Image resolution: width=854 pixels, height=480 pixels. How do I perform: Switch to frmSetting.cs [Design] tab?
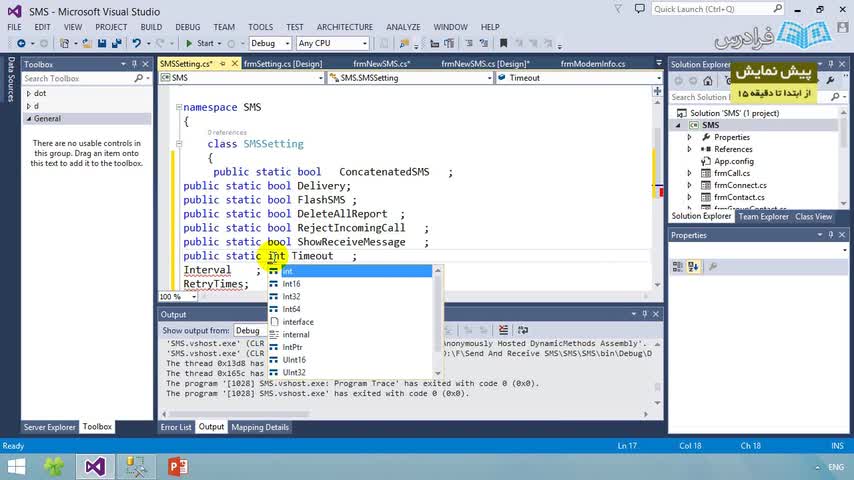click(x=283, y=64)
